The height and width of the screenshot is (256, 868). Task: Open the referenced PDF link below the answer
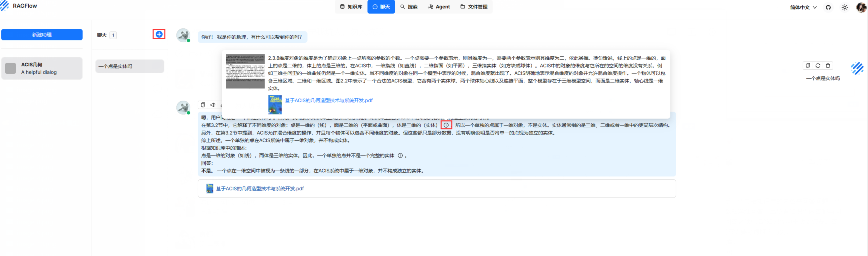260,189
